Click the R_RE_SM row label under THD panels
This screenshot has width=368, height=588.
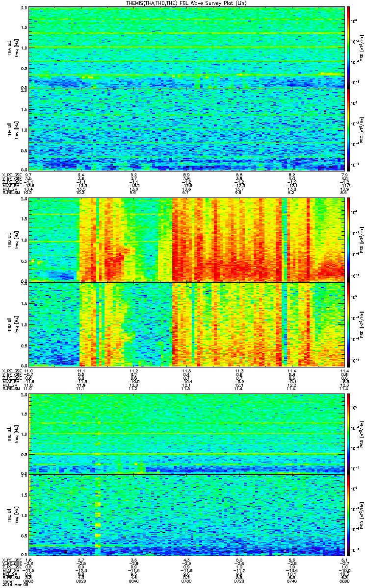[x=11, y=390]
